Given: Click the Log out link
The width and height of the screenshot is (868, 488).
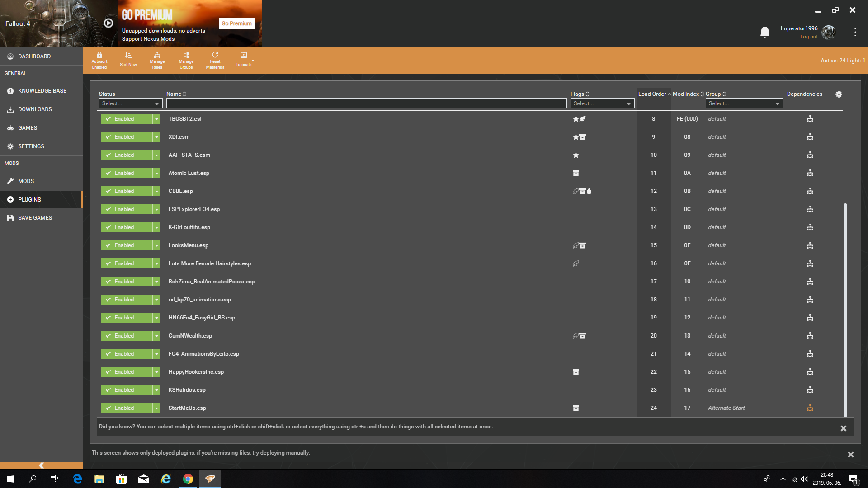Looking at the screenshot, I should (x=809, y=37).
